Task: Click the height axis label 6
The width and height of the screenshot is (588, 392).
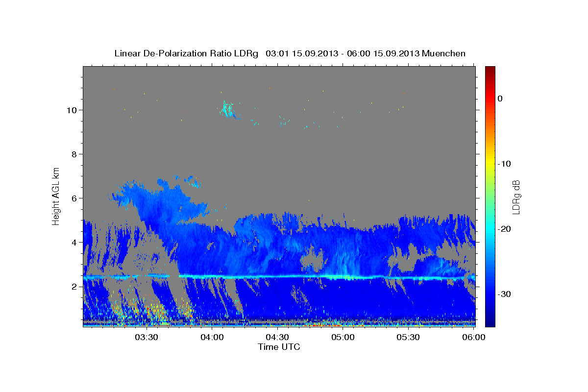Action: coord(75,198)
